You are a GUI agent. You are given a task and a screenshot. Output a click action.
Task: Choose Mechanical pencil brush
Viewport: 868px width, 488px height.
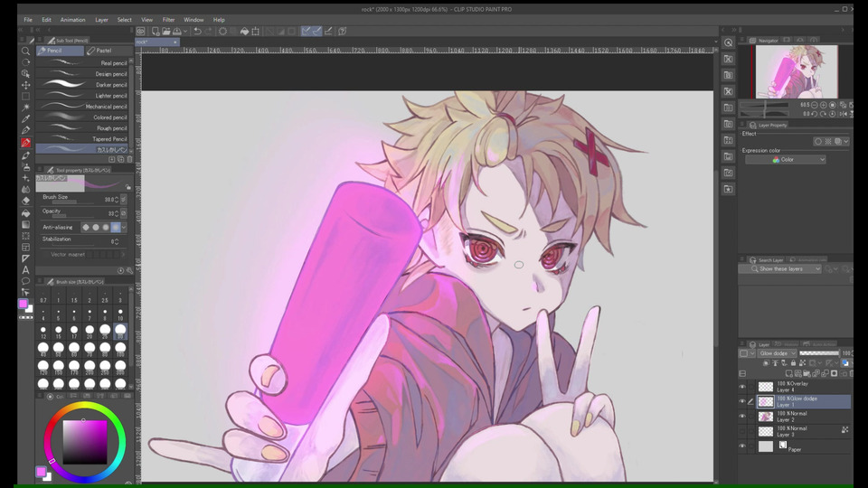[83, 107]
